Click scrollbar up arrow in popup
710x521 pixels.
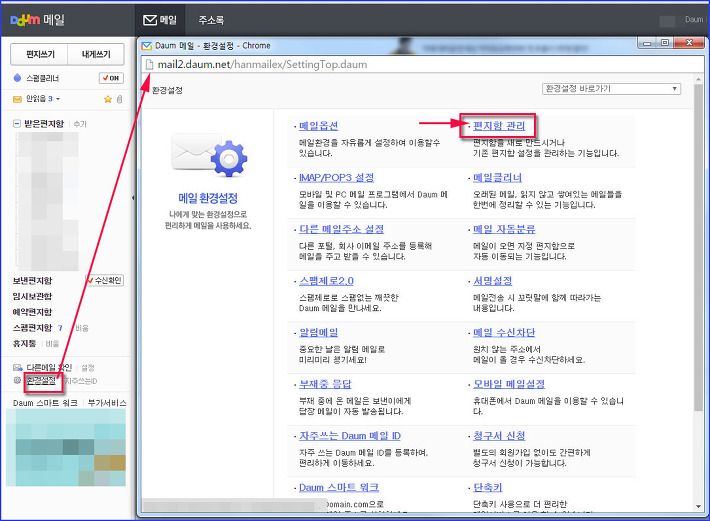tap(699, 79)
